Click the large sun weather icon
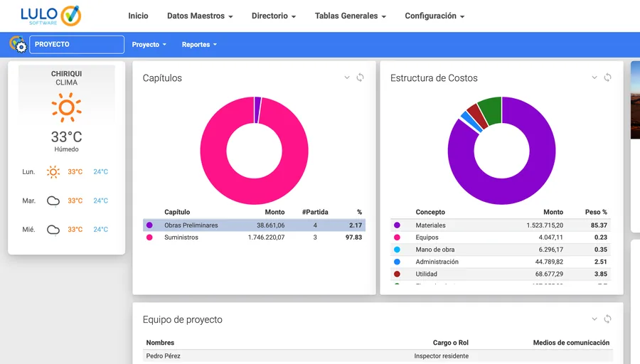The height and width of the screenshot is (364, 640). coord(67,107)
